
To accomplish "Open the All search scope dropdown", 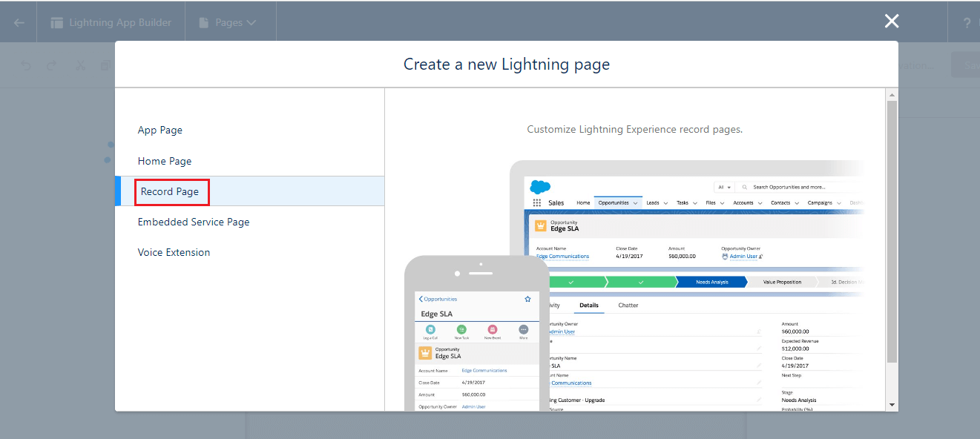I will tap(724, 187).
